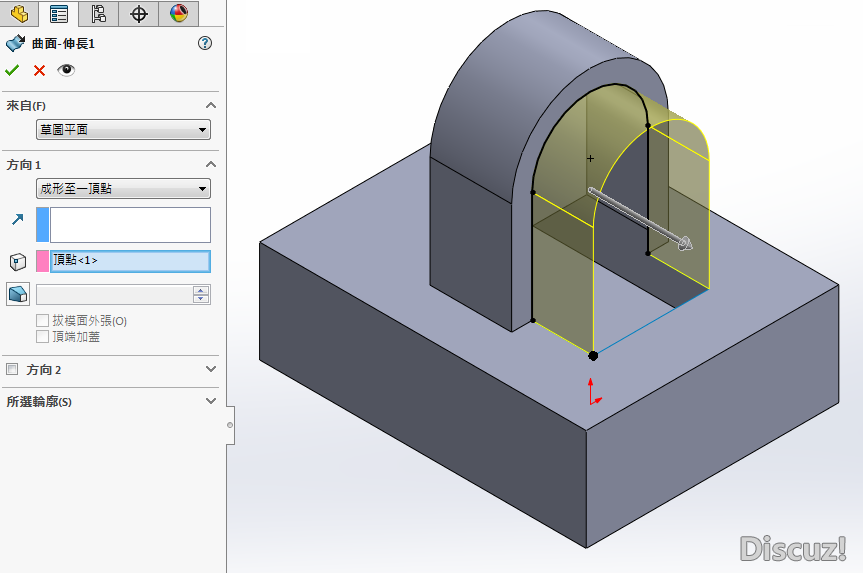Image resolution: width=863 pixels, height=573 pixels.
Task: Click the panel collapse handle on the border
Action: click(230, 425)
